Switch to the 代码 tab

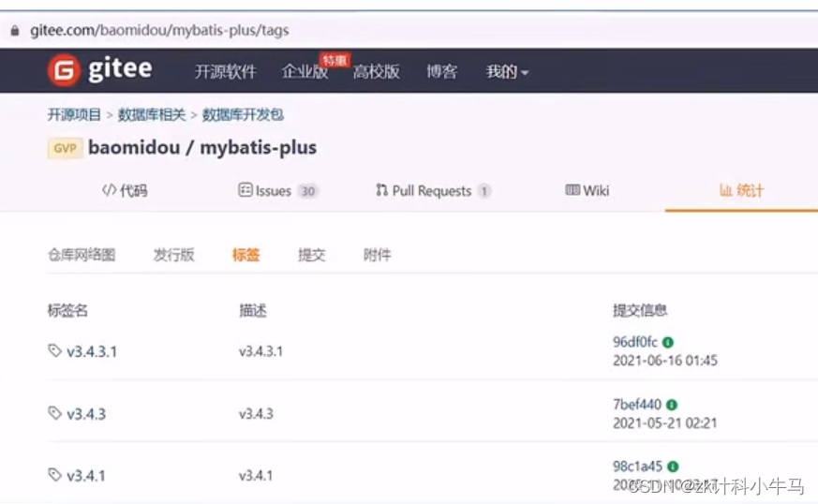(125, 190)
